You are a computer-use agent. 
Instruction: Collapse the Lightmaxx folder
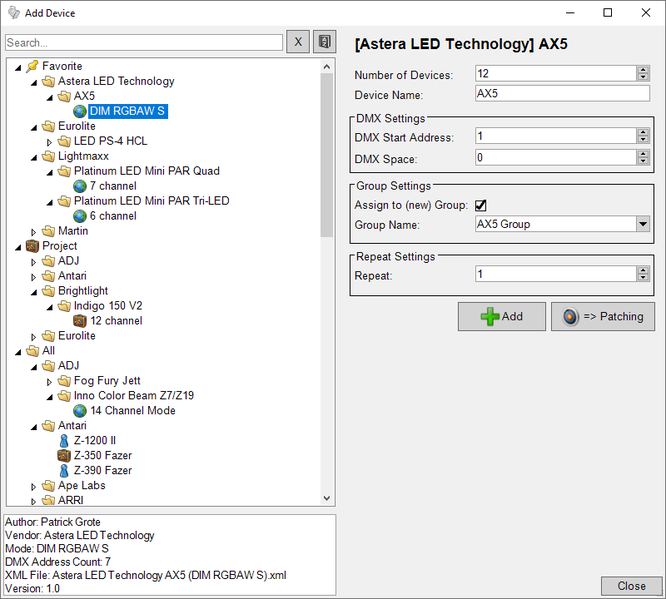tap(33, 156)
